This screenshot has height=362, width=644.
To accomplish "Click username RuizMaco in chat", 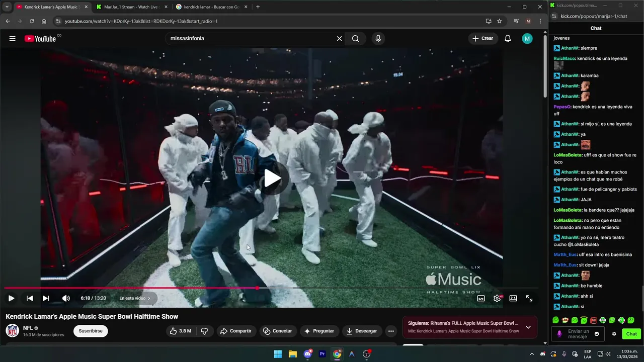I will click(565, 58).
